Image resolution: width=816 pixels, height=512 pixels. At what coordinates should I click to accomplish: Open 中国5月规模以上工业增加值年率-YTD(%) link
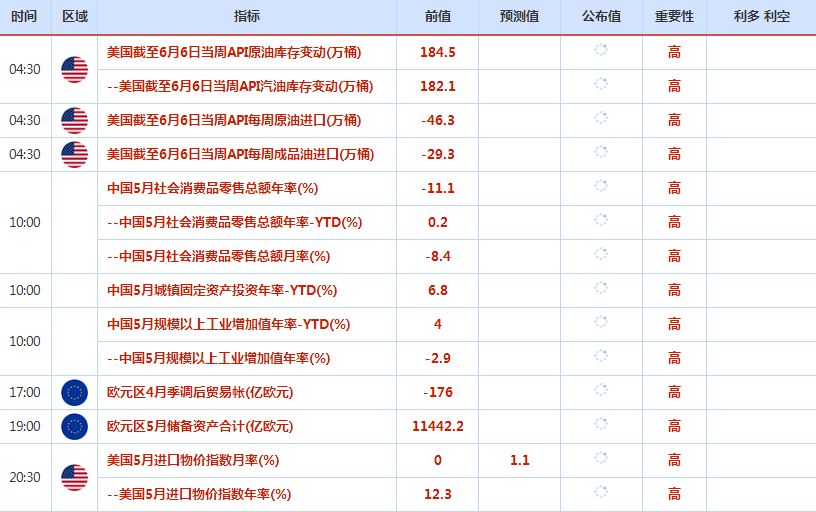click(228, 324)
